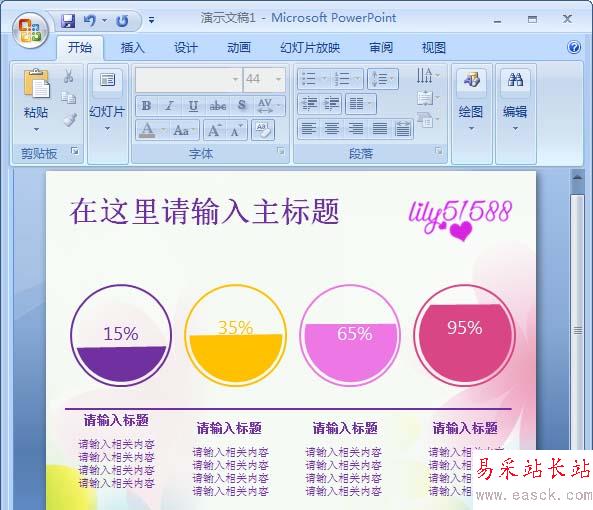Toggle strikethrough abc formatting
This screenshot has width=593, height=510.
pyautogui.click(x=217, y=105)
